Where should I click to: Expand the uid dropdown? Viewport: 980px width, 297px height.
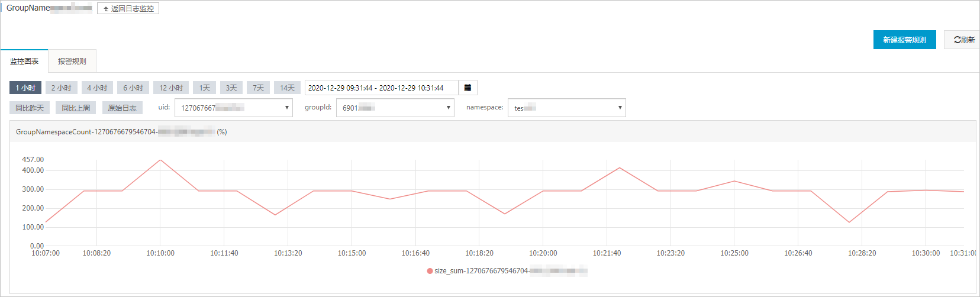[x=234, y=108]
